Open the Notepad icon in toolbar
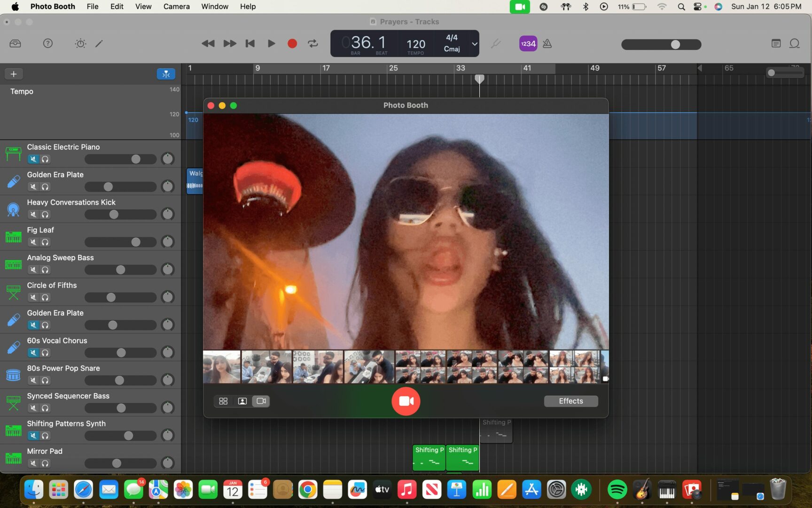This screenshot has height=508, width=812. [776, 44]
